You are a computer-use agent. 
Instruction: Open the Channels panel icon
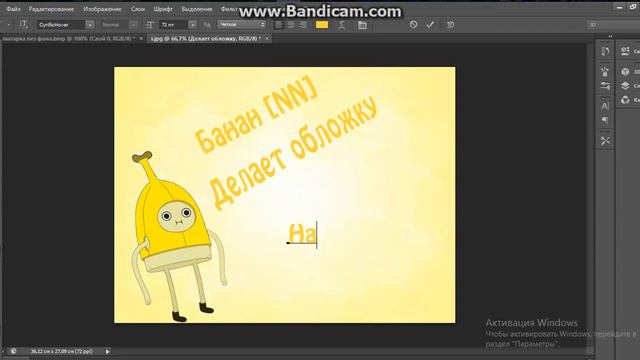coord(625,100)
